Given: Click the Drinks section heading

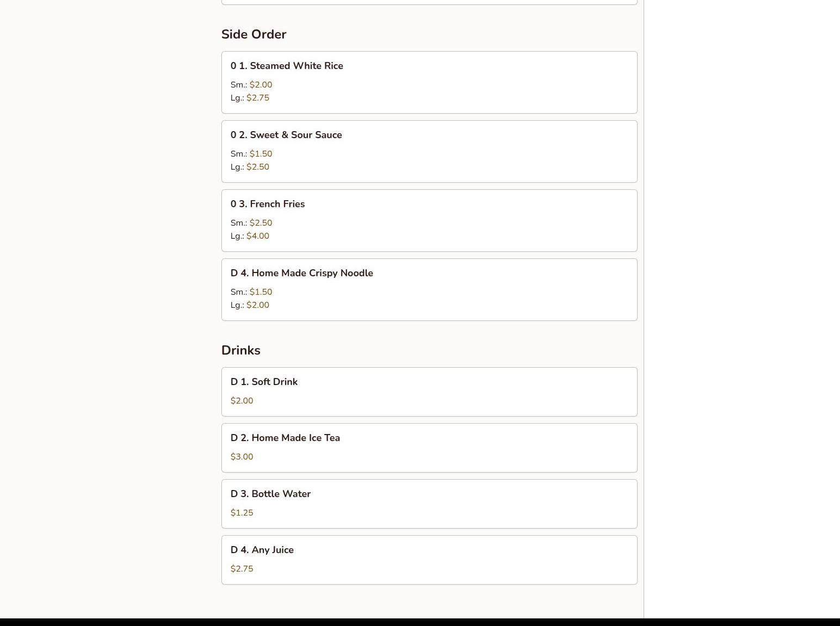Looking at the screenshot, I should coord(241,350).
